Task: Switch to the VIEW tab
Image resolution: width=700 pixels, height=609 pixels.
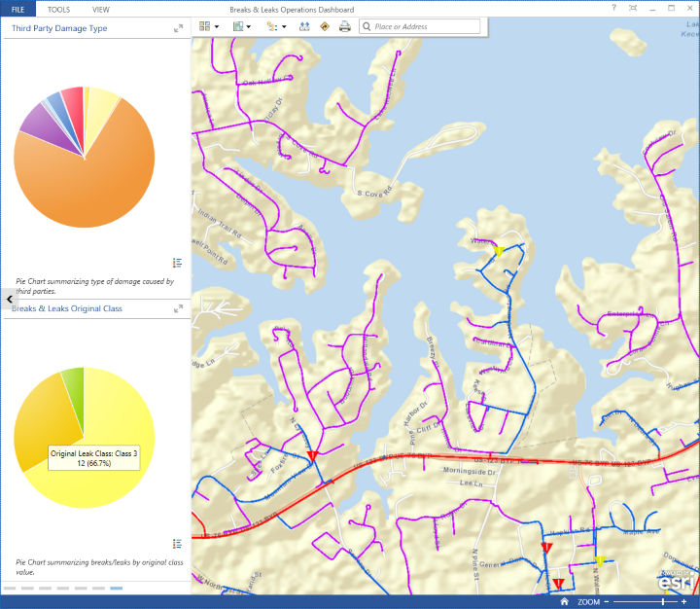Action: (x=101, y=9)
